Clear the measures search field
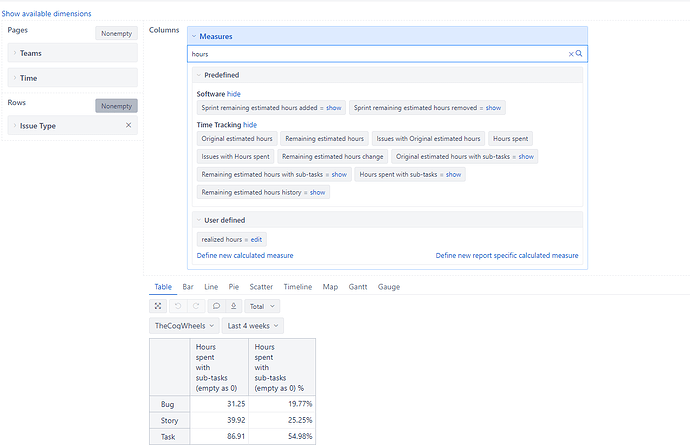This screenshot has height=447, width=690. (x=571, y=54)
